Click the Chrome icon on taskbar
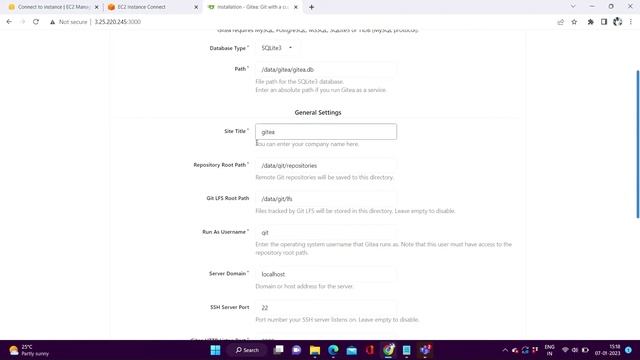 tap(388, 350)
